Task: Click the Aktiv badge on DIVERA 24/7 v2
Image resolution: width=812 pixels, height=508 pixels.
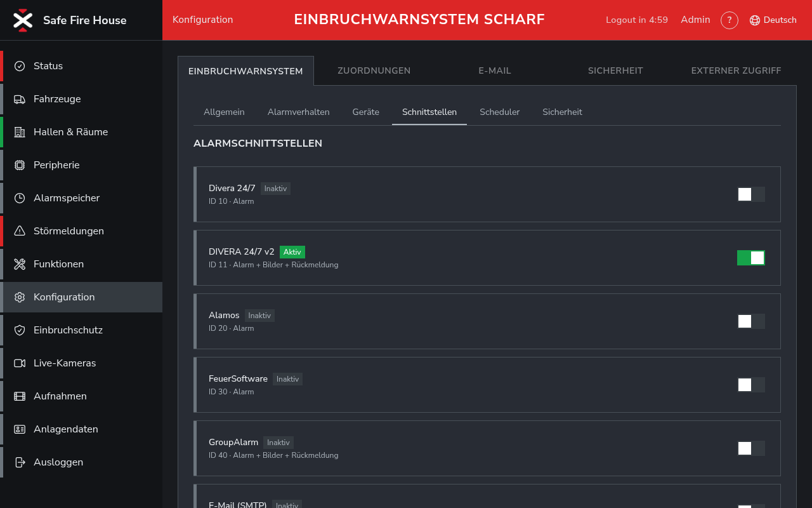Action: 292,252
